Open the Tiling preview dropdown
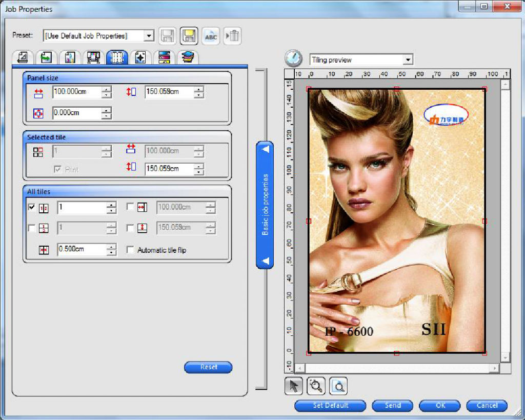 (x=408, y=59)
